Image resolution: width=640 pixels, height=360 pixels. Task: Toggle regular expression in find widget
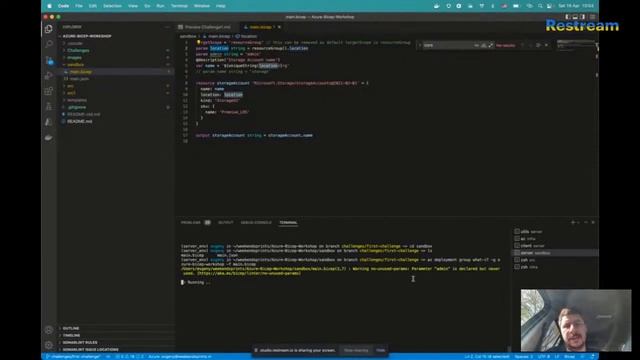point(491,45)
